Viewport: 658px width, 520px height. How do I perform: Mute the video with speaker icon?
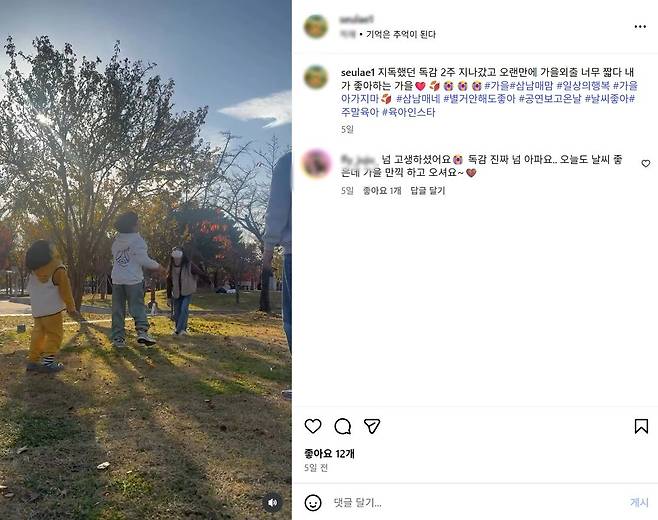272,502
